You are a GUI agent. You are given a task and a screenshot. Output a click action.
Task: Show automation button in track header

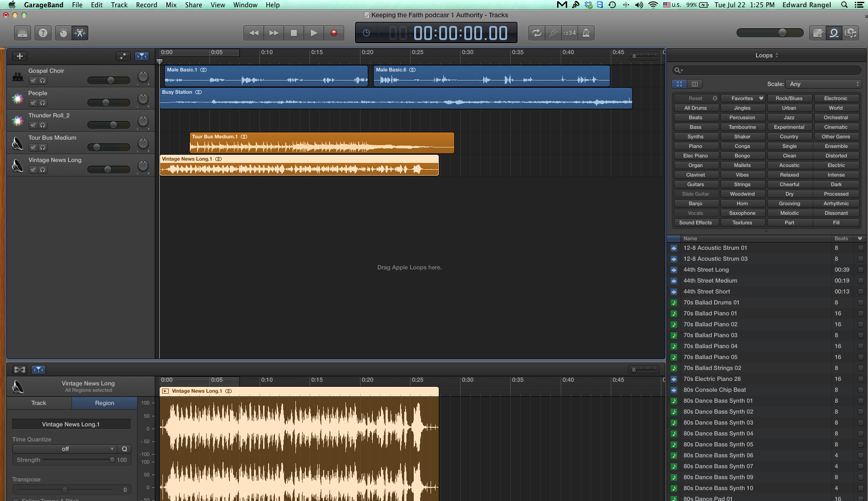point(123,56)
